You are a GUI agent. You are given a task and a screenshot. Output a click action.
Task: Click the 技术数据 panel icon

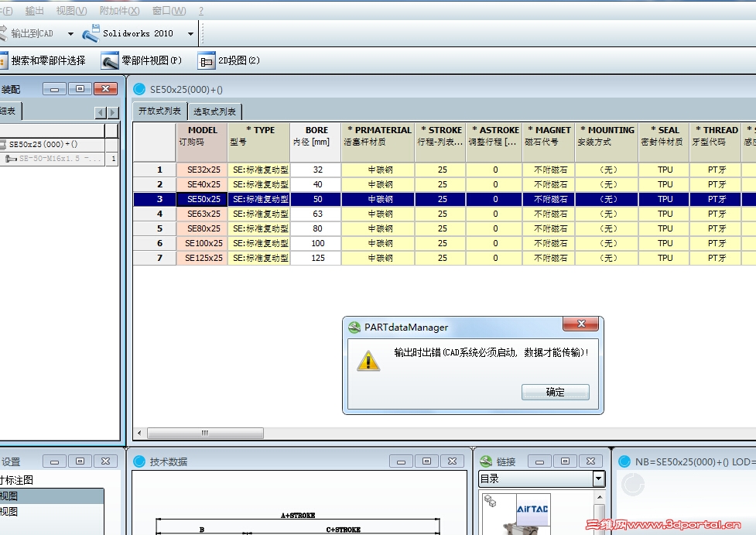(x=139, y=461)
